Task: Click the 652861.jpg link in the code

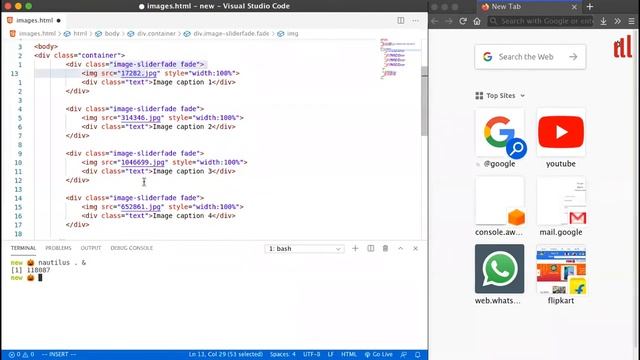Action: pos(141,207)
